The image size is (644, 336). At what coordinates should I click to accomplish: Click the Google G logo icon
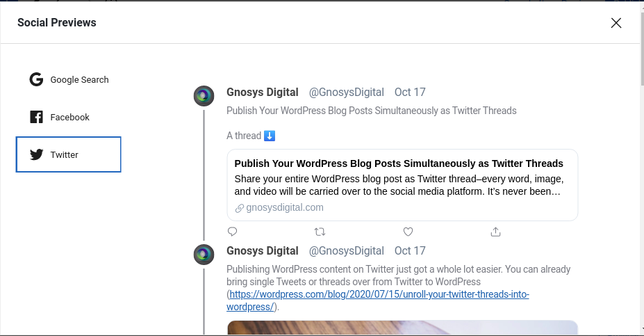tap(36, 79)
